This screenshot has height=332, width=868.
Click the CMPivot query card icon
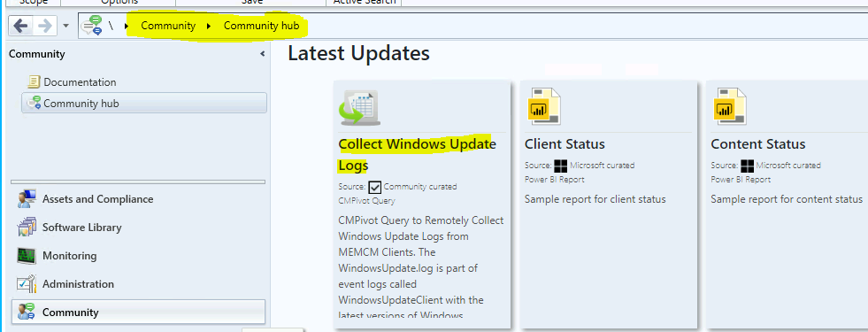tap(360, 107)
